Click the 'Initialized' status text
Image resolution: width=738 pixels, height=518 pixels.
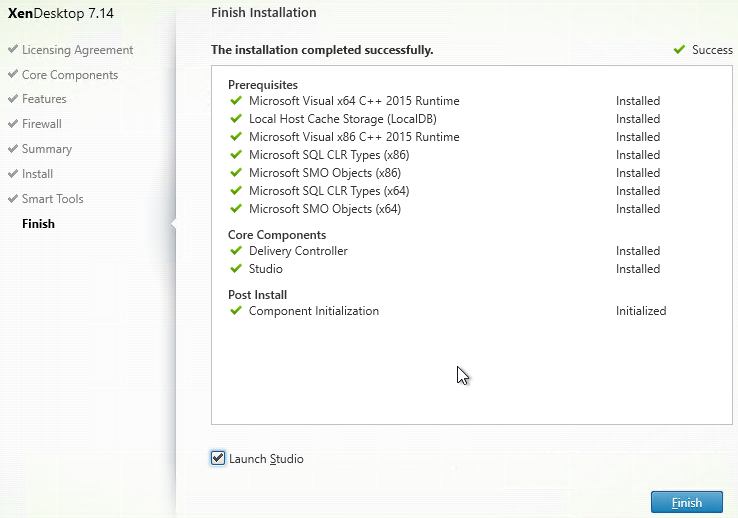[641, 311]
